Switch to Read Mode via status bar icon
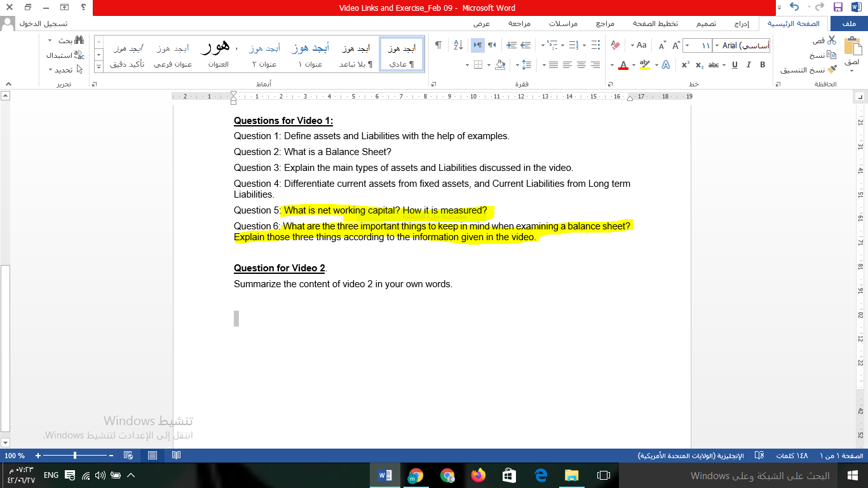This screenshot has height=488, width=868. pos(175,455)
